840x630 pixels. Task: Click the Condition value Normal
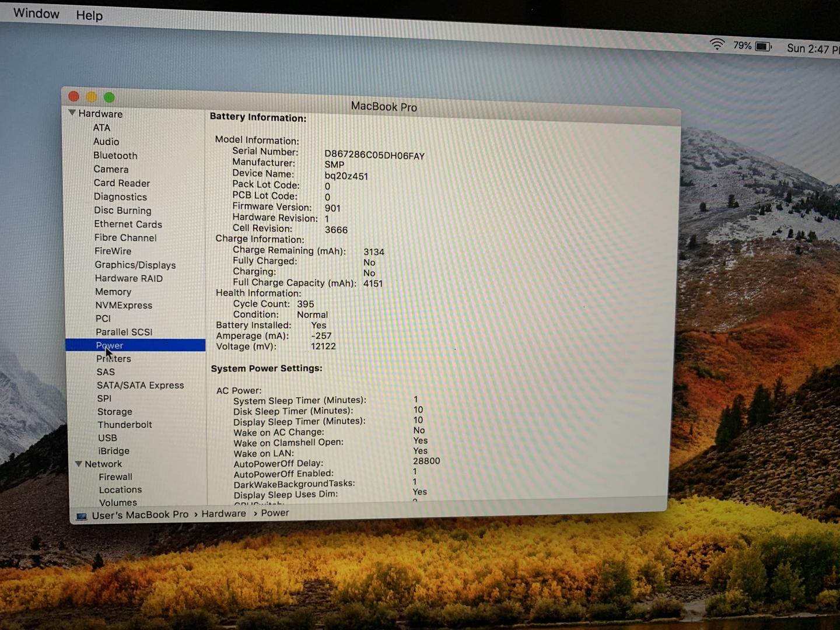[x=313, y=314]
